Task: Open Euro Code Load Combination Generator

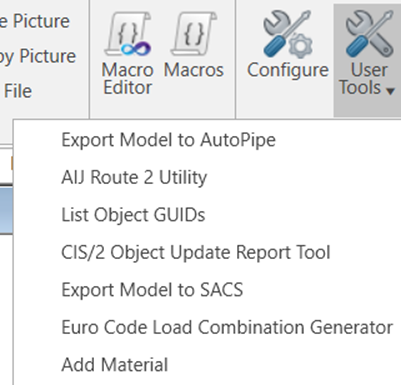Action: pos(227,327)
